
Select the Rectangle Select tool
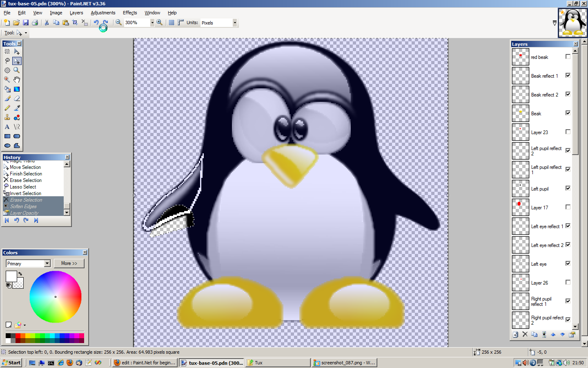click(x=7, y=52)
